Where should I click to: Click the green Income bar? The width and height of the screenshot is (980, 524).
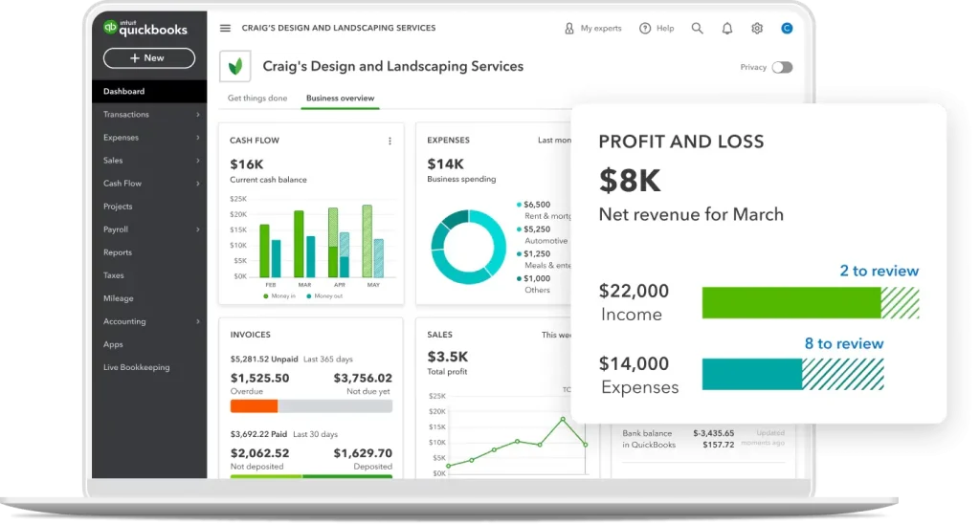791,303
